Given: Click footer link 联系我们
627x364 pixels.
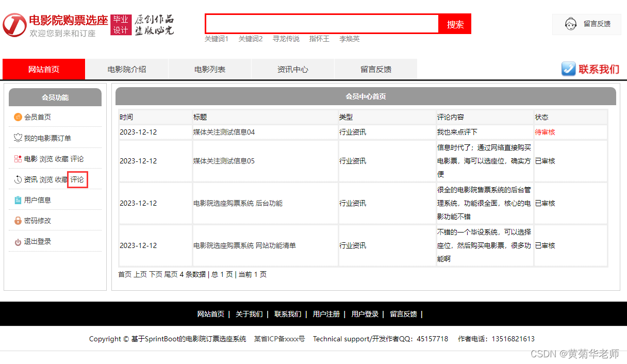Looking at the screenshot, I should (288, 314).
